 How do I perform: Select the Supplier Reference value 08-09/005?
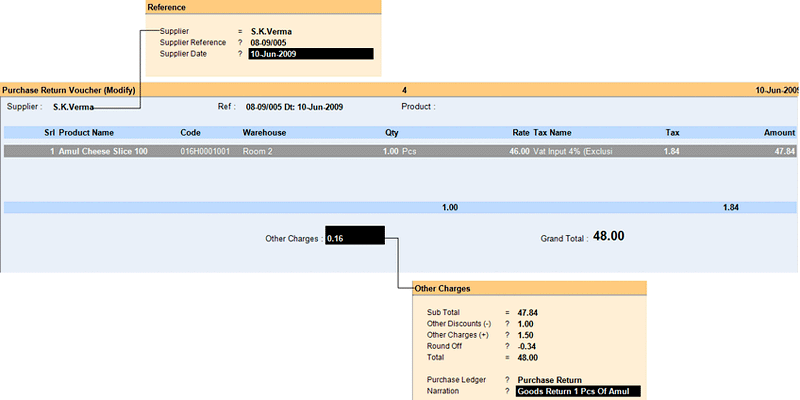click(x=270, y=43)
